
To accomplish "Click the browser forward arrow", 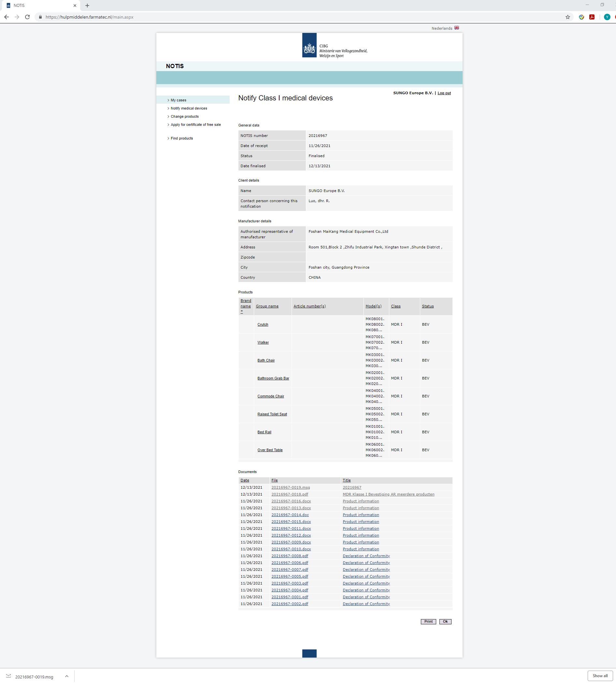I will (x=17, y=17).
